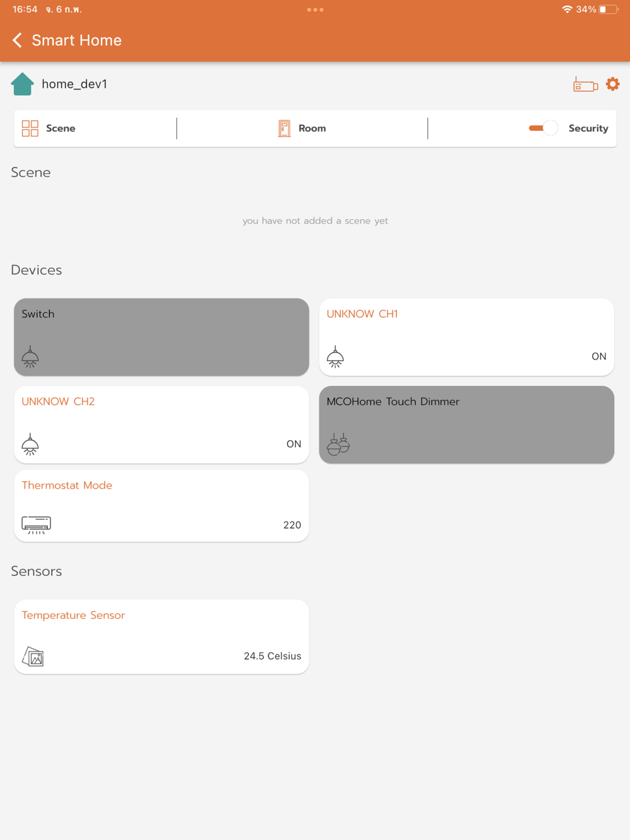Tap the status bar clock 16:54
This screenshot has height=840, width=630.
(x=25, y=9)
